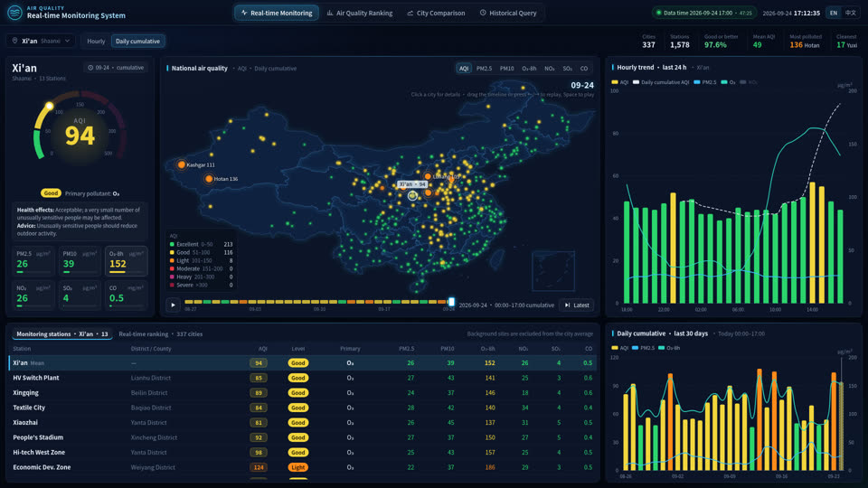Screen dimensions: 868x488
Task: Click the Light badge for Economic Dev. Zone
Action: point(297,467)
